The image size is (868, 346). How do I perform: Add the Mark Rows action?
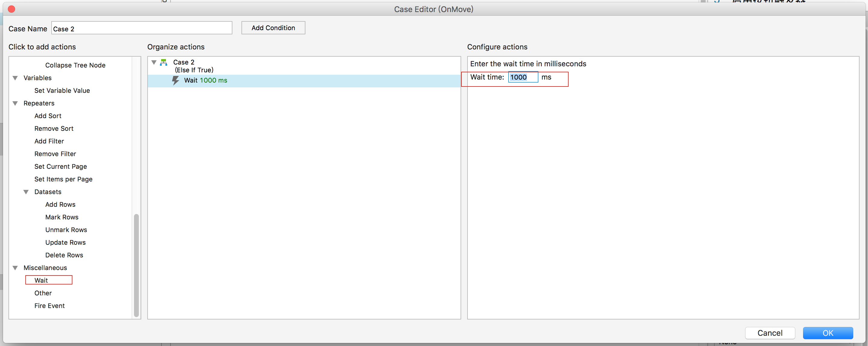[x=62, y=217]
